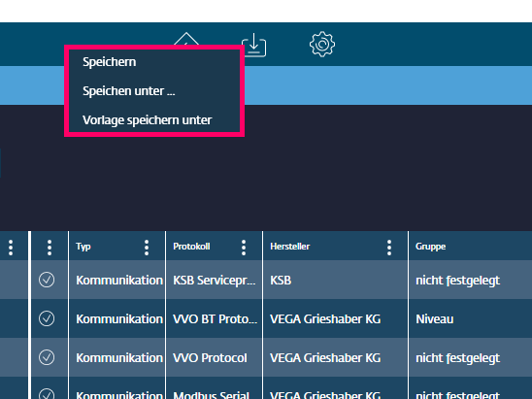The width and height of the screenshot is (532, 399).
Task: Open the Protokoll column options menu
Action: (244, 248)
